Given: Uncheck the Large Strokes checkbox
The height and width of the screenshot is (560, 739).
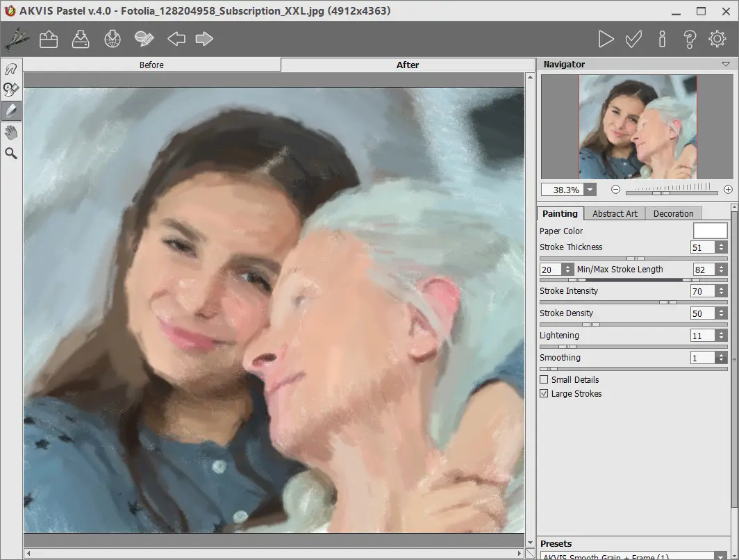Looking at the screenshot, I should tap(544, 394).
